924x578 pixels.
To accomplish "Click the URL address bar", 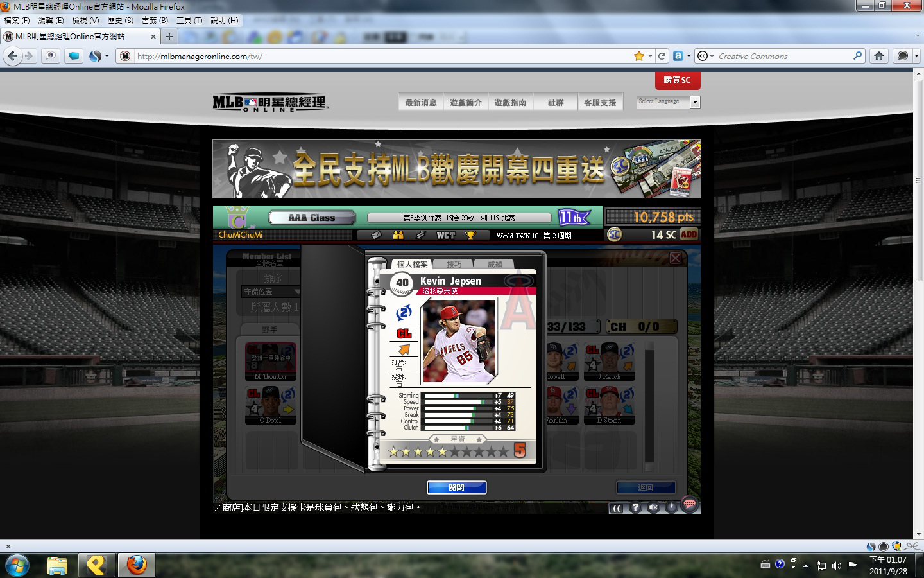I will [x=383, y=57].
